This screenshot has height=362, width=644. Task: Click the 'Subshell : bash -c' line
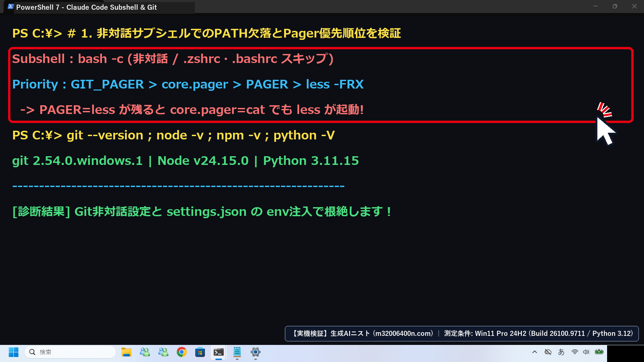pos(173,59)
